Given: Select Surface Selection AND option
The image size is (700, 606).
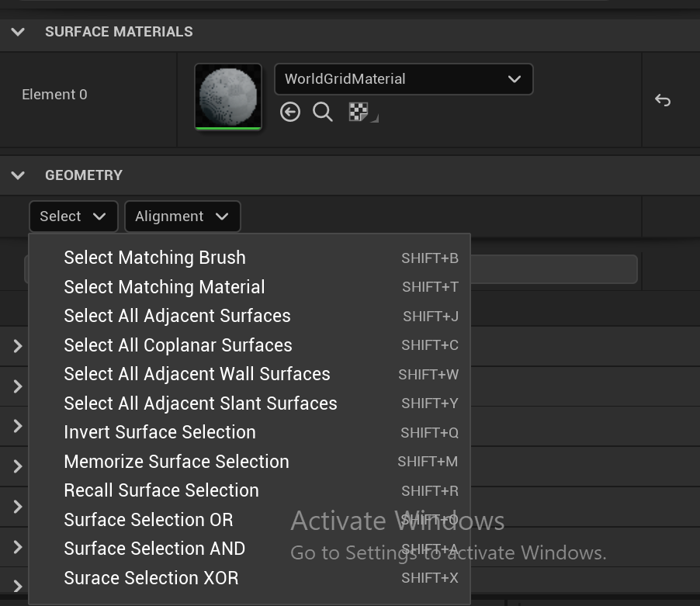Looking at the screenshot, I should [154, 549].
